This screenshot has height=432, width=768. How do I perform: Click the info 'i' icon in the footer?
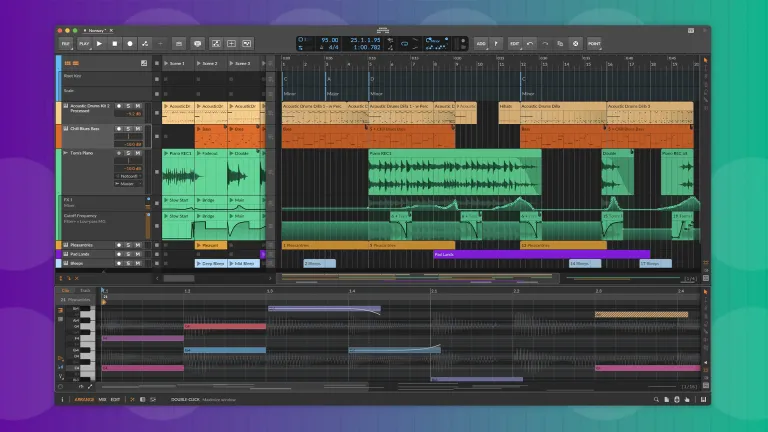pyautogui.click(x=62, y=400)
